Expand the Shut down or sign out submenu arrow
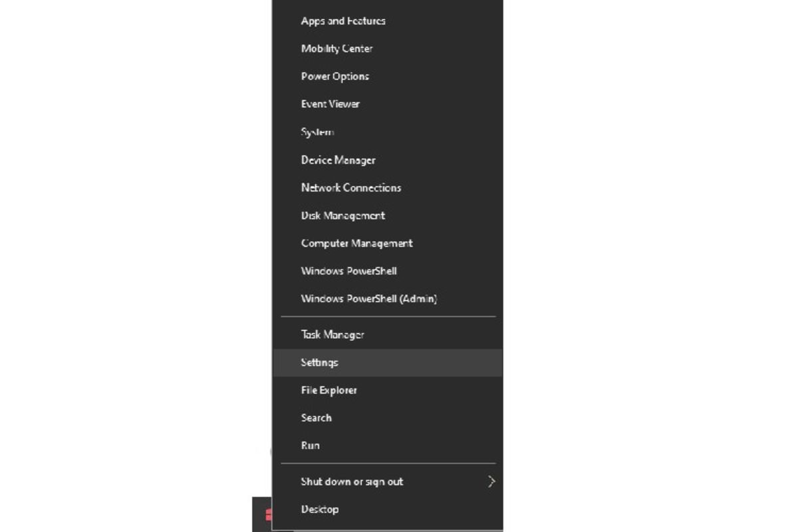Image resolution: width=798 pixels, height=532 pixels. 491,481
